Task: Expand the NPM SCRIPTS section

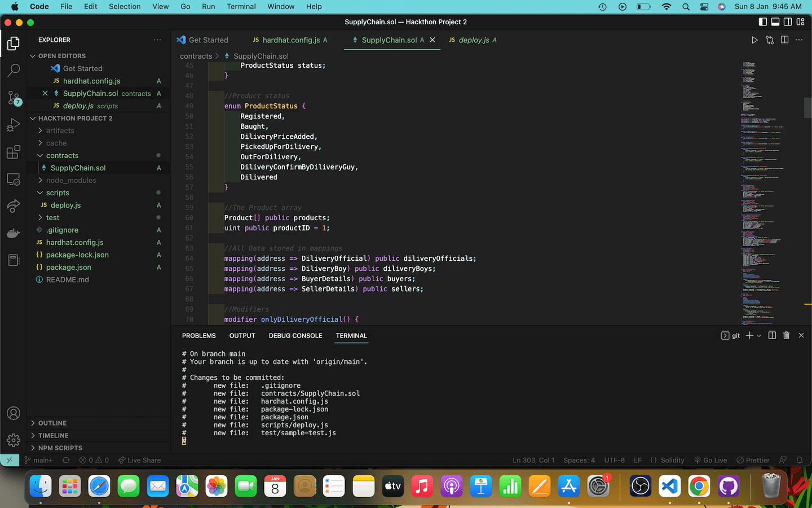Action: coord(60,448)
